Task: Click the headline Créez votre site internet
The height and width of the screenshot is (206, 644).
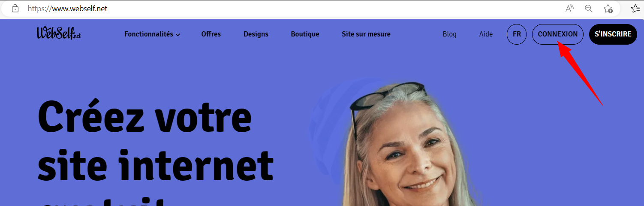Action: pyautogui.click(x=155, y=141)
